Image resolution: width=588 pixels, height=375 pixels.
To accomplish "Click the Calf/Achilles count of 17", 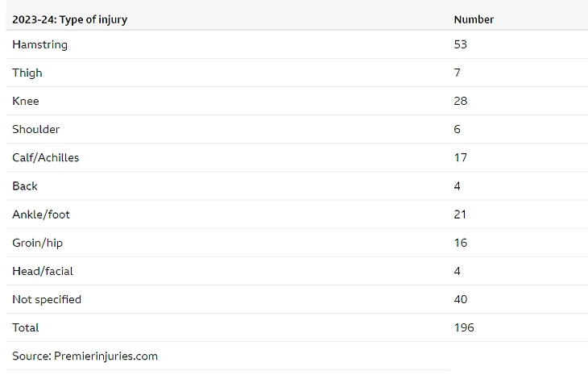I will pos(460,157).
